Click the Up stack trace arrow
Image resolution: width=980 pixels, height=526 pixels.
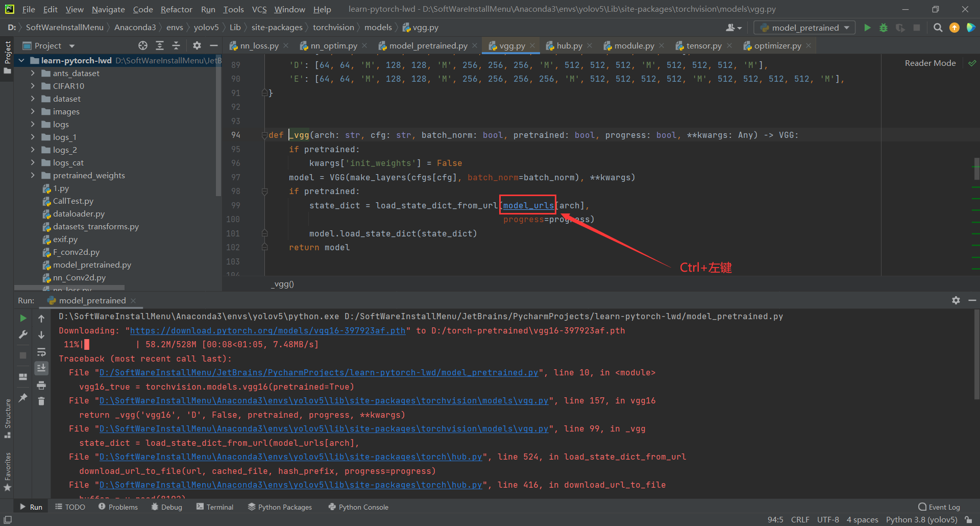(41, 318)
